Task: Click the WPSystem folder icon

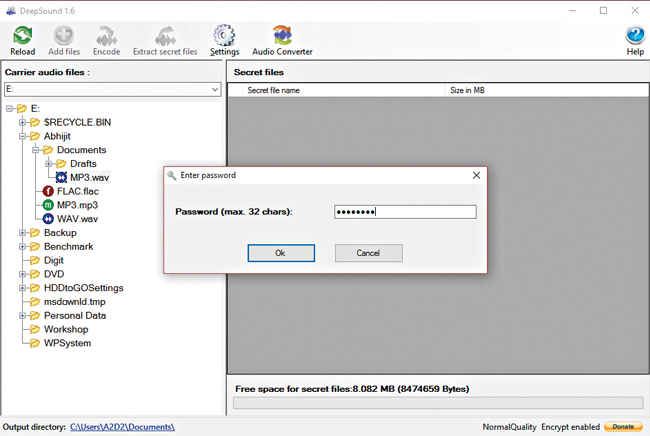Action: pyautogui.click(x=35, y=343)
